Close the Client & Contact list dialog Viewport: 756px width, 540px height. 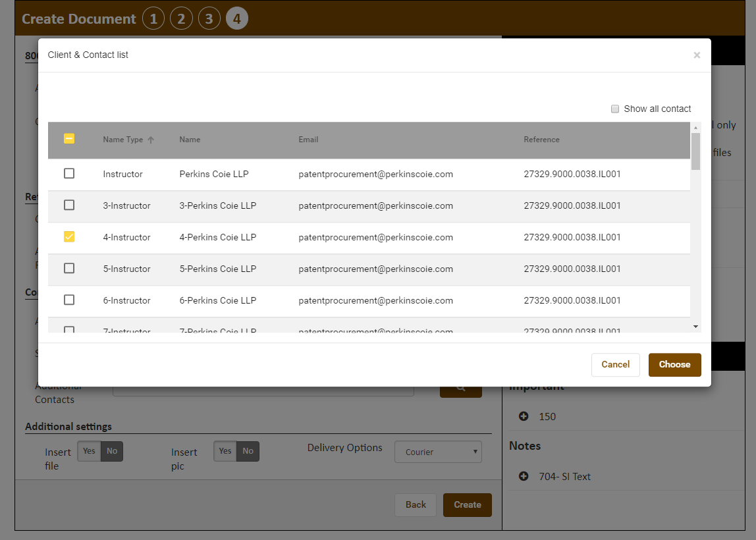pos(696,55)
